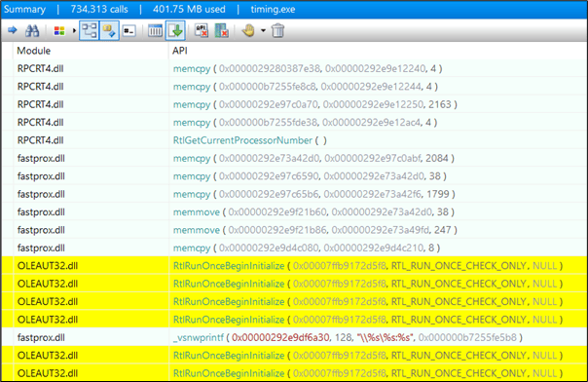Click the console-style display icon
The image size is (588, 382).
coord(129,31)
